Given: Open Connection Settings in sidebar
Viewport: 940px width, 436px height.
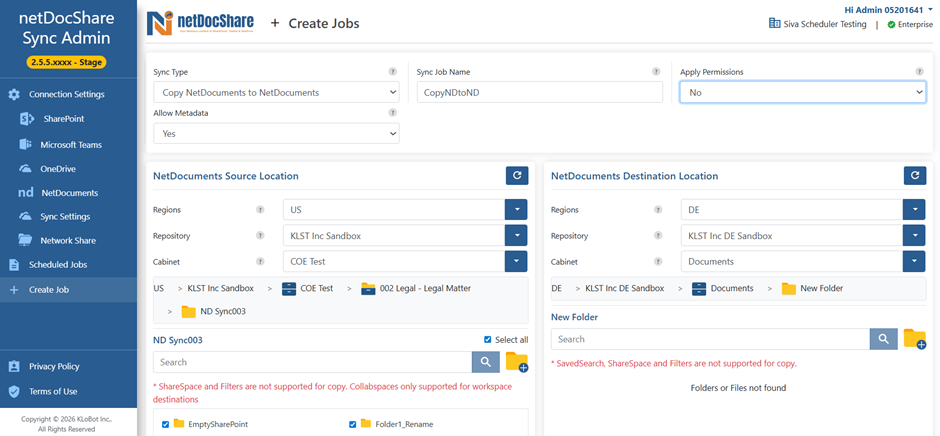Looking at the screenshot, I should point(68,94).
